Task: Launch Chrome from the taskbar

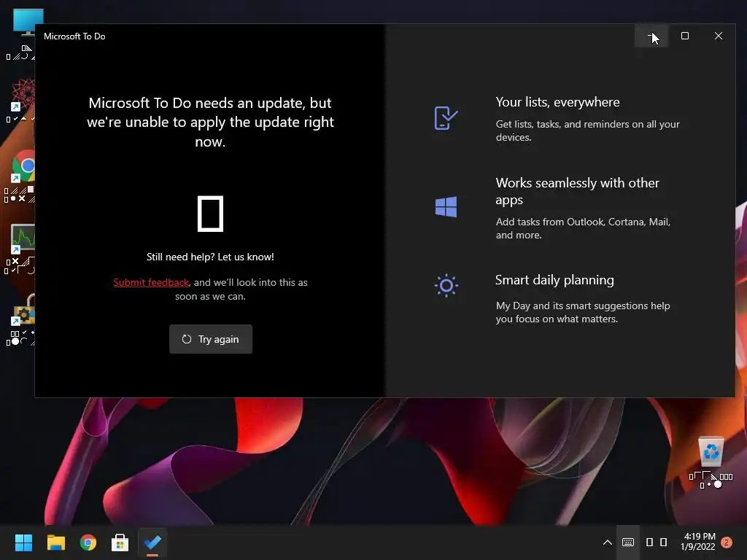Action: (x=88, y=542)
